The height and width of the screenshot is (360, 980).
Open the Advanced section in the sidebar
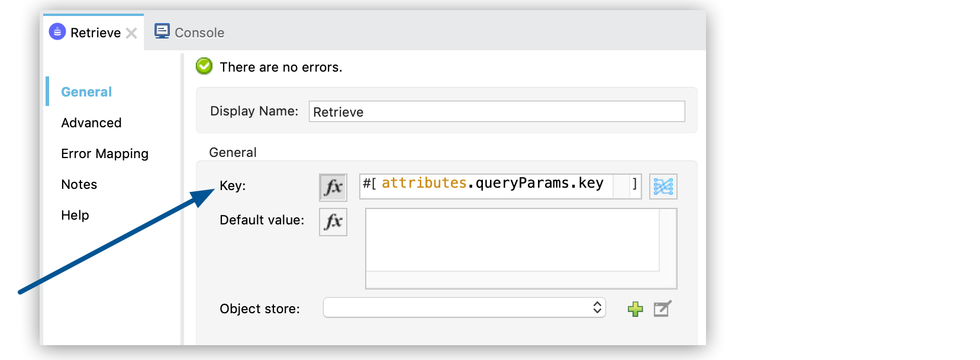pyautogui.click(x=91, y=123)
